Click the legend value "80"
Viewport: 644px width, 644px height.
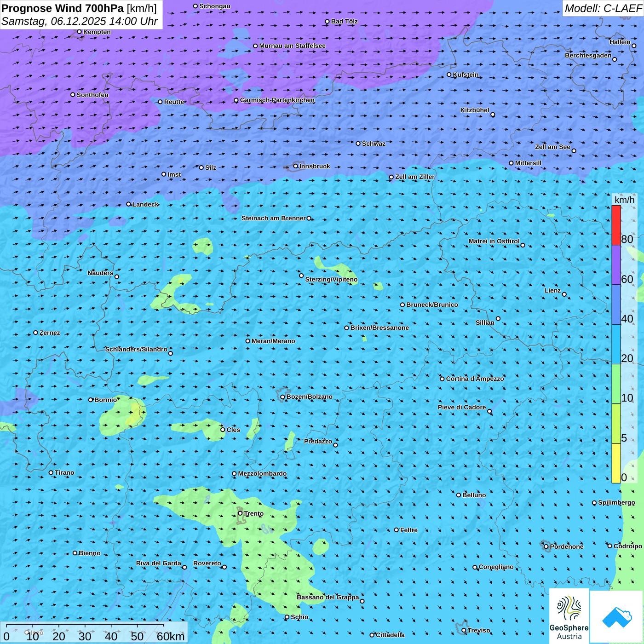(x=627, y=239)
